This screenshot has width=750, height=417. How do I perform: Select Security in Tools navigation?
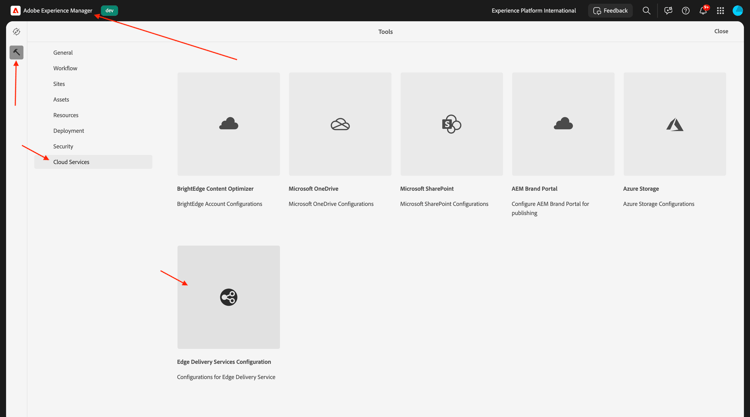[x=63, y=146]
